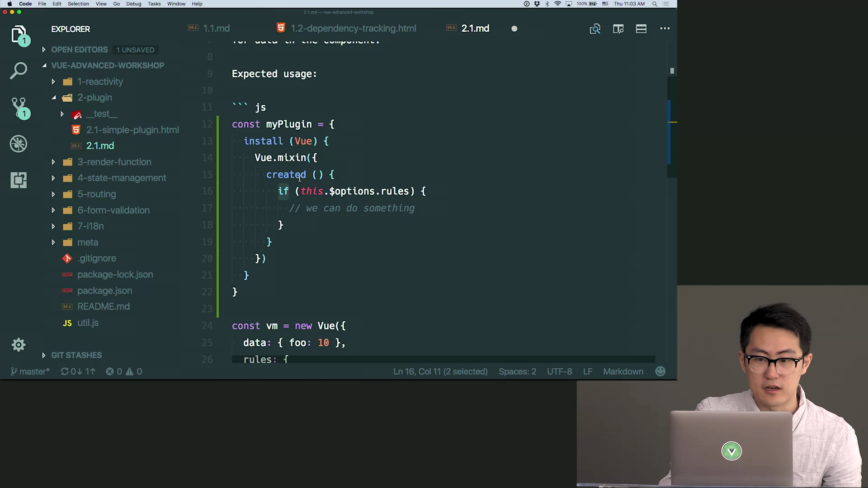This screenshot has width=868, height=488.
Task: Click the Apple menu icon
Action: (9, 4)
